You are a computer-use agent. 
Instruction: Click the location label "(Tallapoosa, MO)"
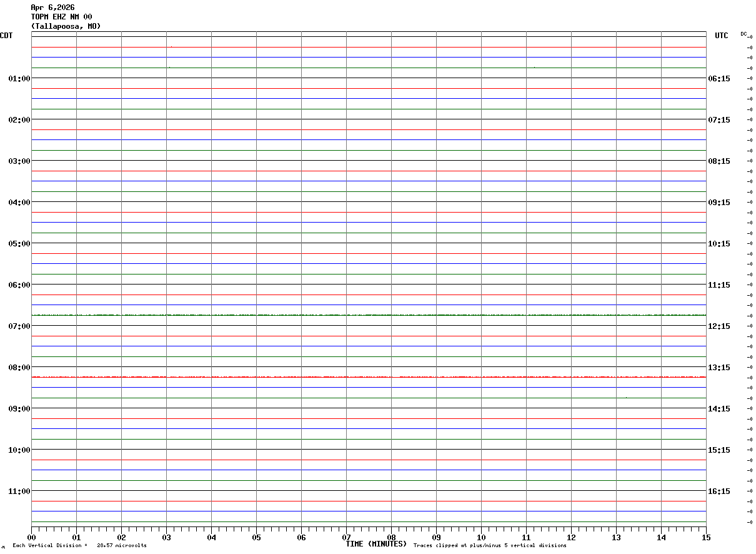coord(66,26)
